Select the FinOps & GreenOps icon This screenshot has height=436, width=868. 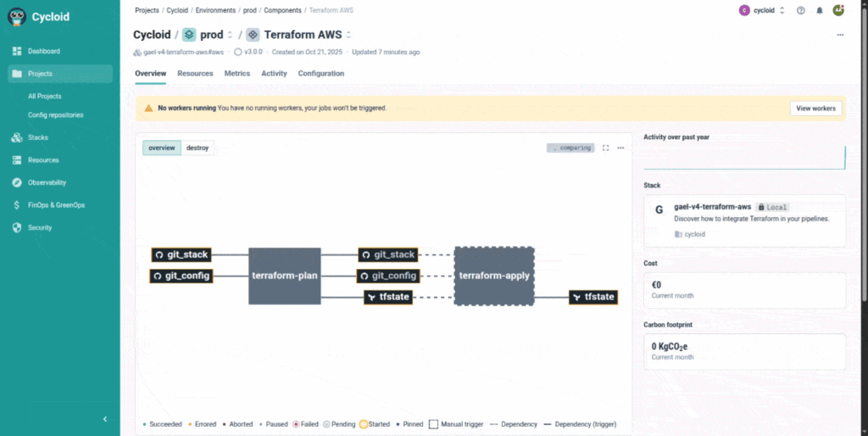[x=17, y=205]
